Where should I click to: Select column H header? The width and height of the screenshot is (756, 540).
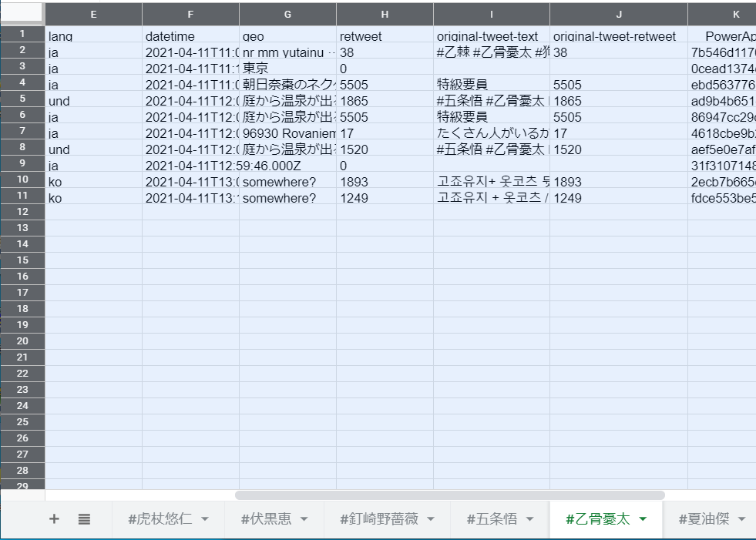[x=385, y=15]
